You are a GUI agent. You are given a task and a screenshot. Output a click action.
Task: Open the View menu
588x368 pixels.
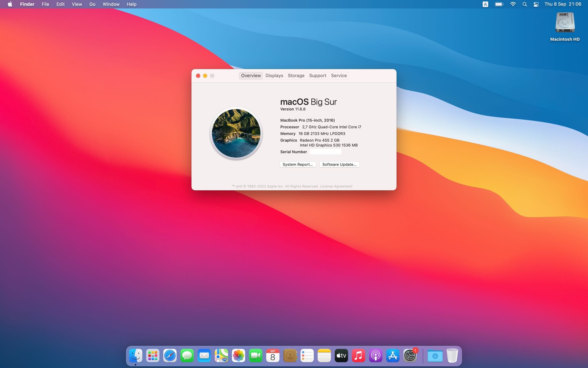(77, 4)
